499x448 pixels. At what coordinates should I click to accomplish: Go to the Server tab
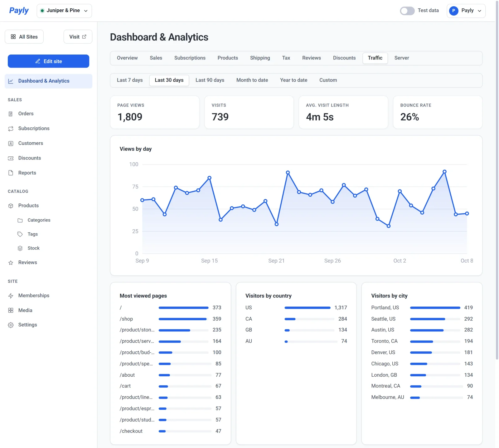coord(402,58)
